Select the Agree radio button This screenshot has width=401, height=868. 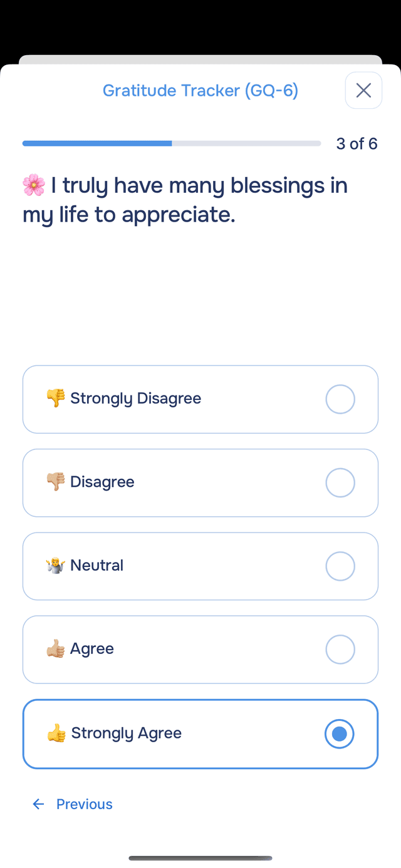pyautogui.click(x=340, y=650)
